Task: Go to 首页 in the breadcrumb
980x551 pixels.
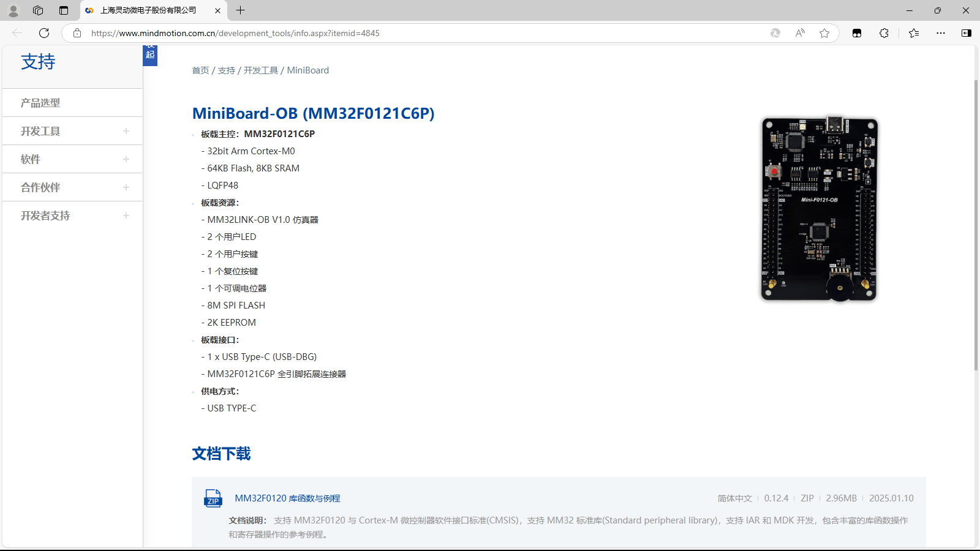Action: pos(200,70)
